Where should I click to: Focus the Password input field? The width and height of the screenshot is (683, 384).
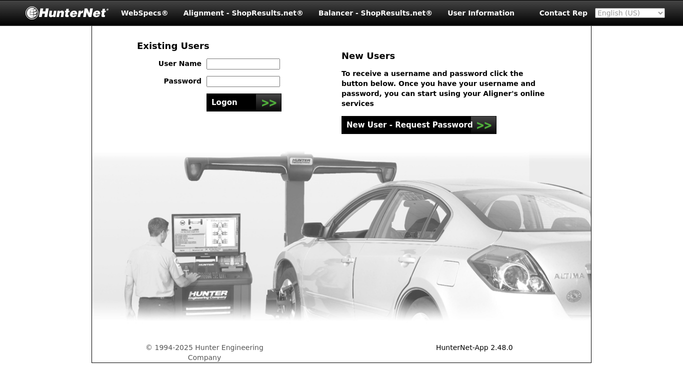[x=243, y=81]
